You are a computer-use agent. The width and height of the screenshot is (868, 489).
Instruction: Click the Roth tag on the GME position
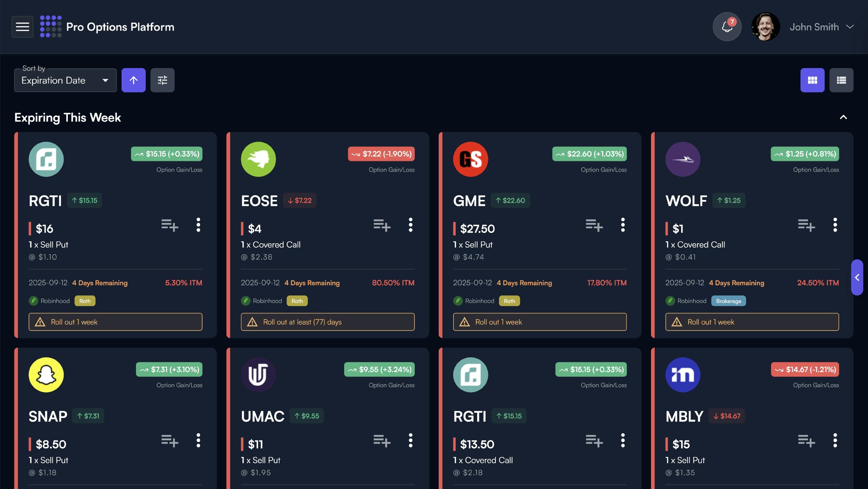[x=509, y=300]
